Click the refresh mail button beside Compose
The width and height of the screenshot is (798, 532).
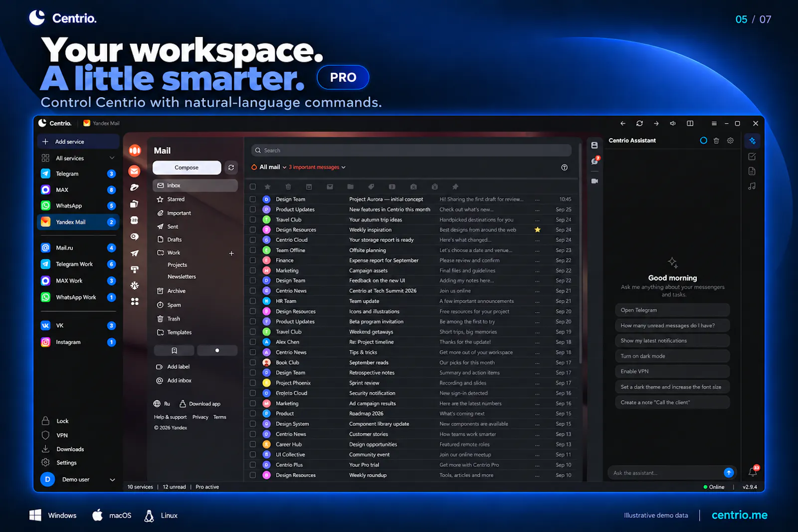coord(231,168)
